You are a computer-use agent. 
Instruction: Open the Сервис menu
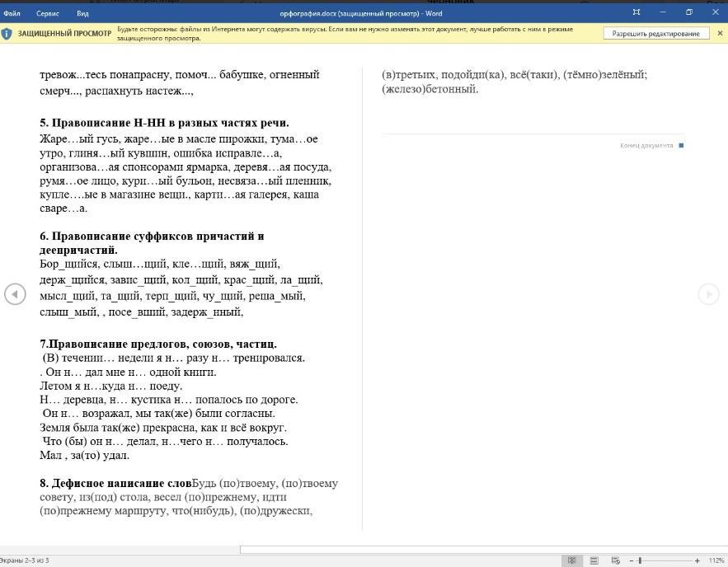(x=47, y=13)
